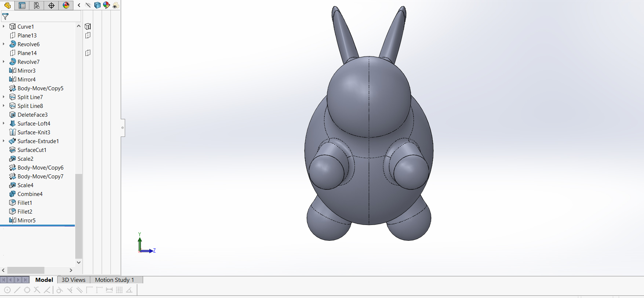Open the 3D Views tab

tap(73, 280)
